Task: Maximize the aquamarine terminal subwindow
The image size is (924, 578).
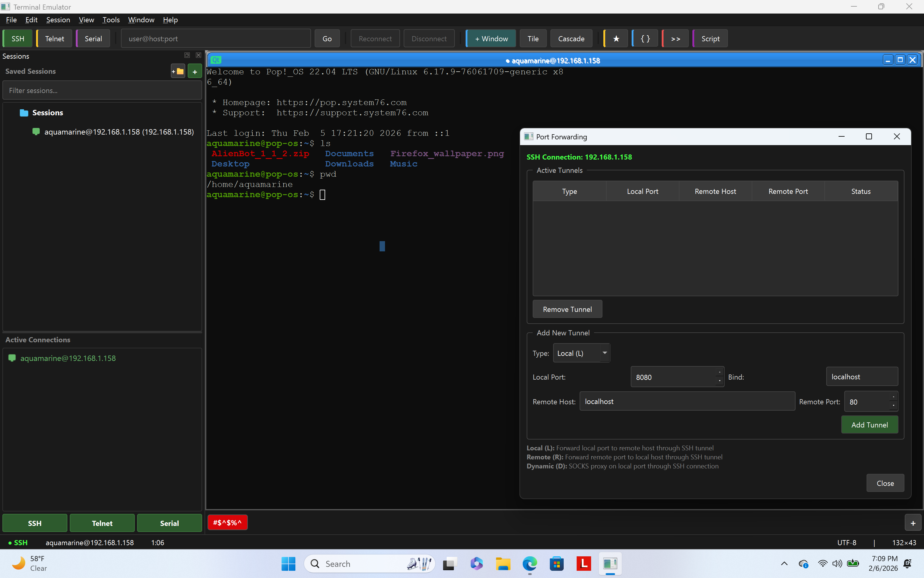Action: (x=900, y=60)
